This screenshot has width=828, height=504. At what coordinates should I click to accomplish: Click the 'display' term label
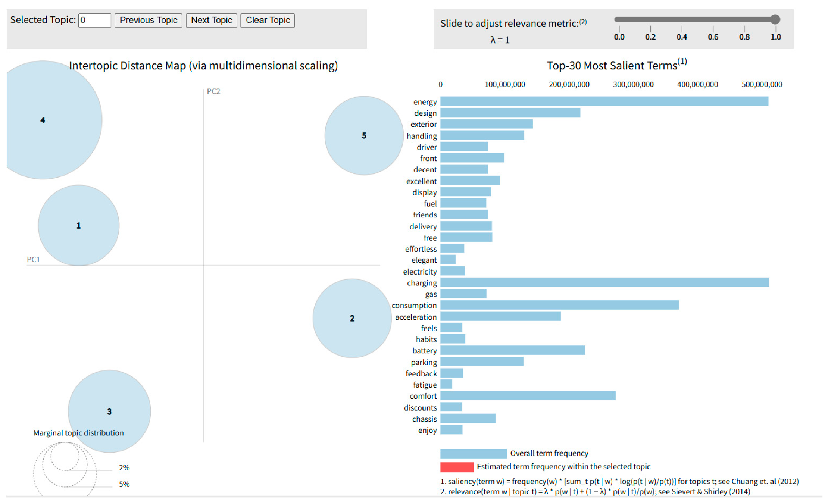click(x=424, y=192)
